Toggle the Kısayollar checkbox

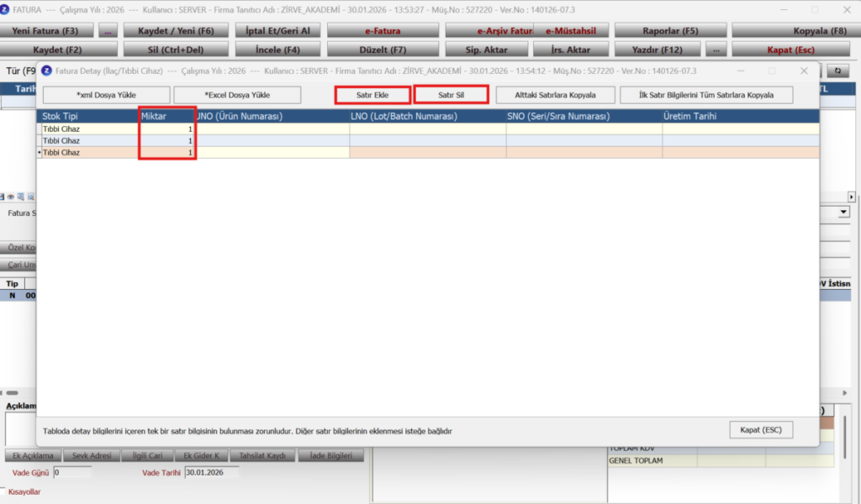(3, 491)
